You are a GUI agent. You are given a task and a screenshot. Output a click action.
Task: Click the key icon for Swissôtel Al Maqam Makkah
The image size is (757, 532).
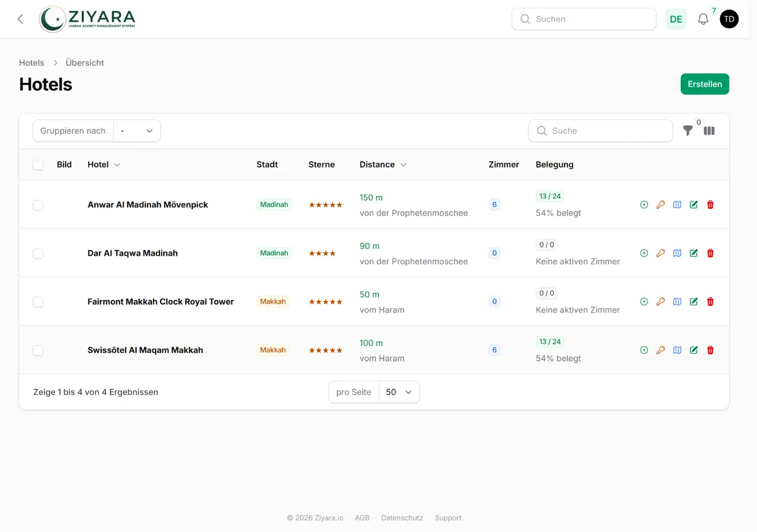[661, 350]
